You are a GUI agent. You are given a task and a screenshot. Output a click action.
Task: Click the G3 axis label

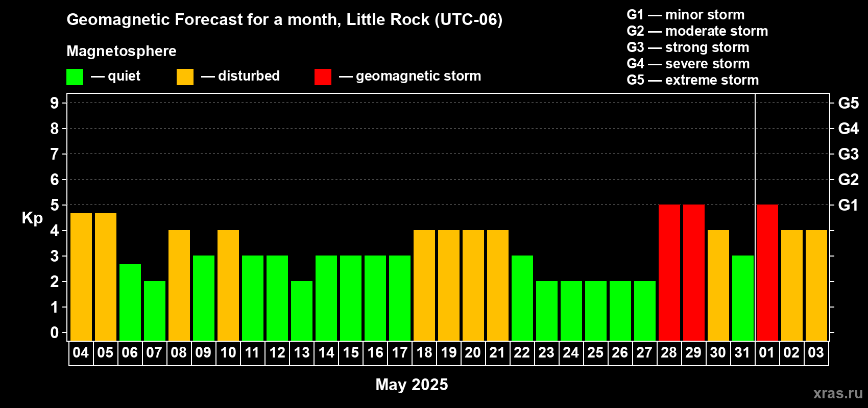click(849, 154)
